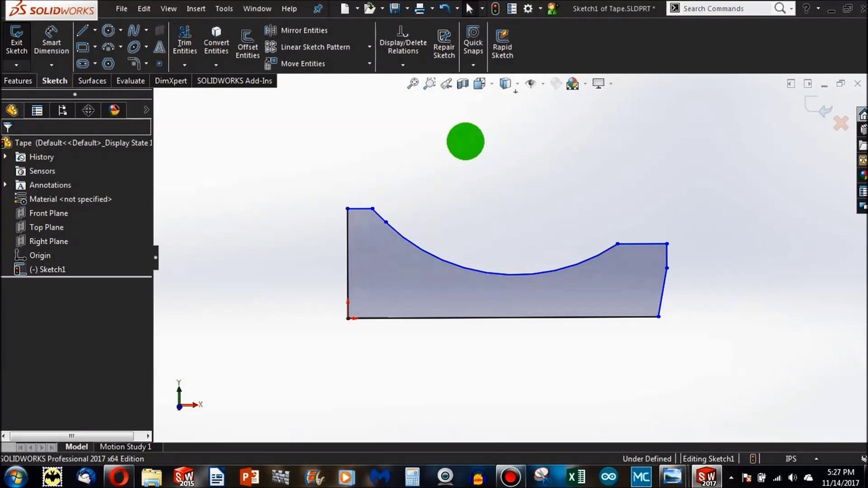The height and width of the screenshot is (488, 868).
Task: Open the Tools menu
Action: click(x=224, y=9)
